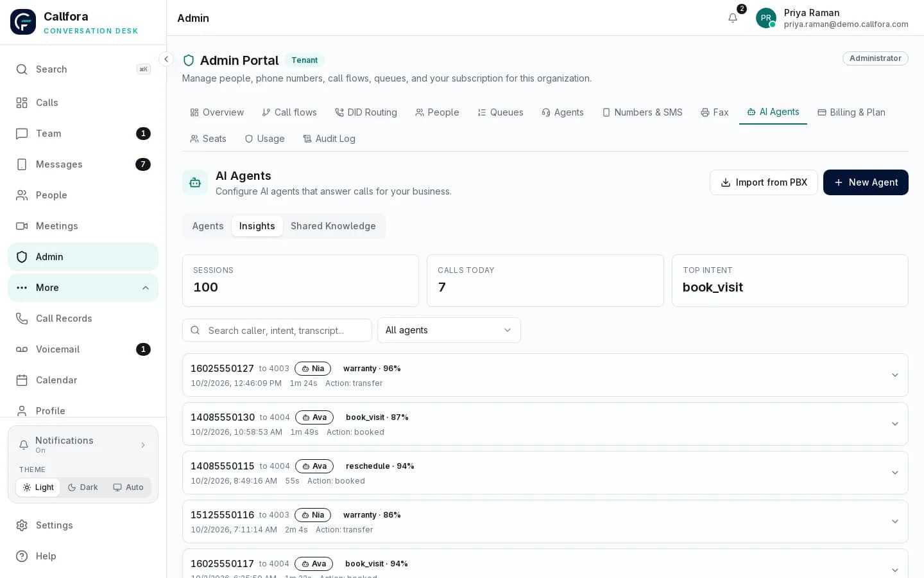Click Import from PBX
Viewport: 924px width, 578px height.
tap(764, 182)
